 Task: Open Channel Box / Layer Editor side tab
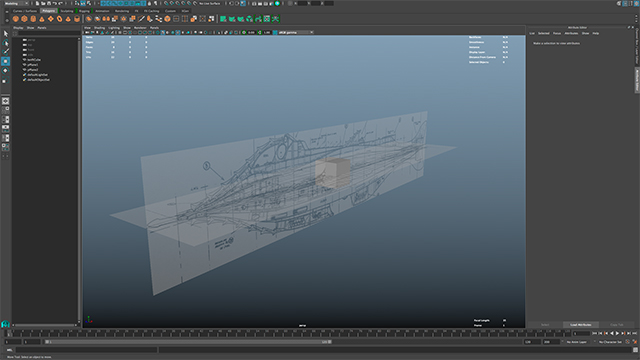tap(637, 47)
